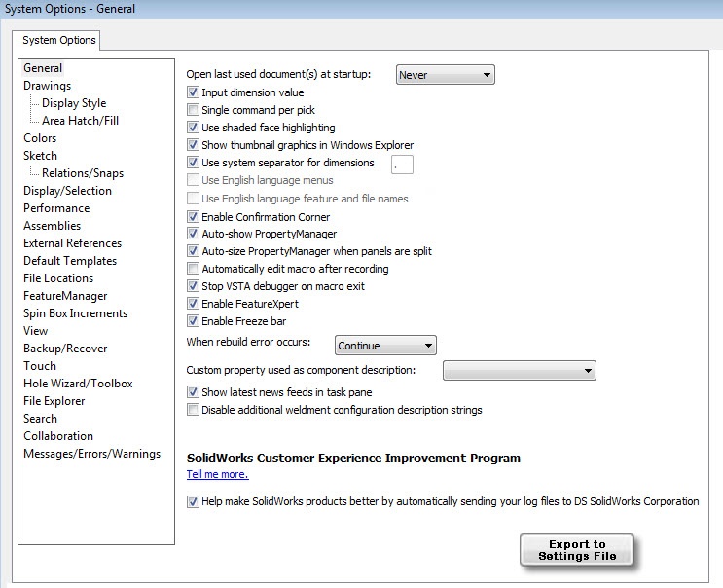Click Export to Settings File button
Viewport: 723px width, 588px height.
click(x=577, y=550)
